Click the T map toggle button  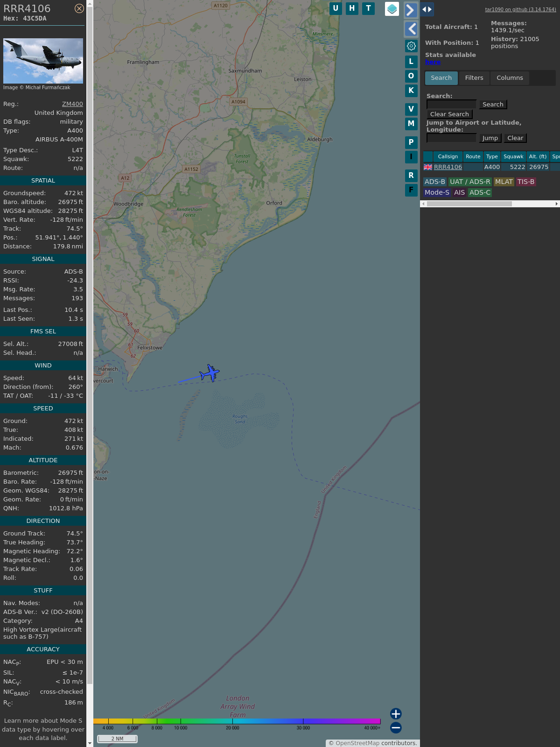pyautogui.click(x=369, y=8)
